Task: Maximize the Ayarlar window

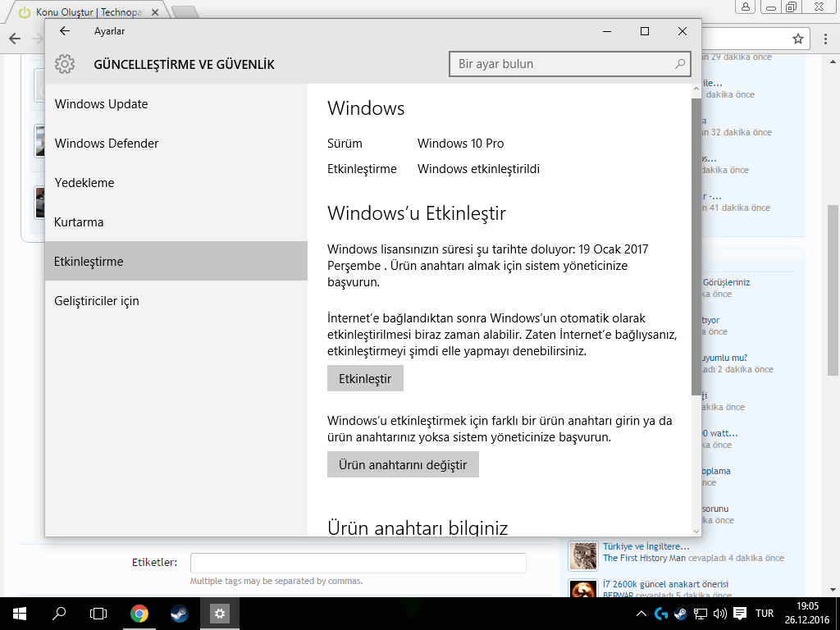Action: tap(645, 31)
